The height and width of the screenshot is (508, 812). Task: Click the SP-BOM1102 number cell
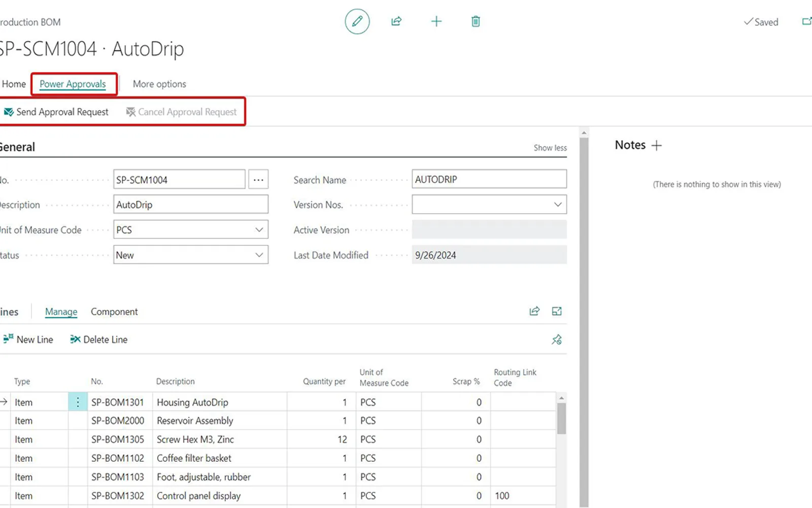tap(118, 458)
